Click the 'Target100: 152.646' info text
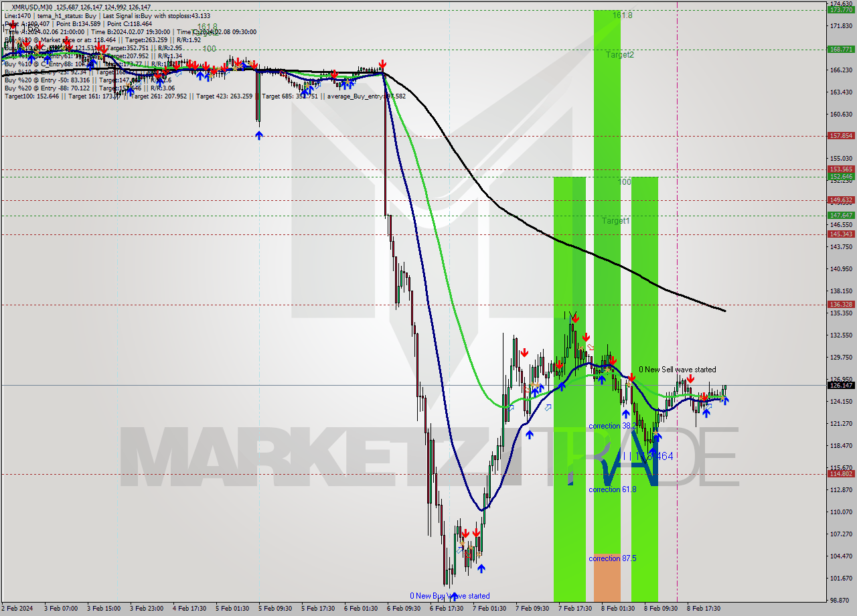 tap(32, 96)
